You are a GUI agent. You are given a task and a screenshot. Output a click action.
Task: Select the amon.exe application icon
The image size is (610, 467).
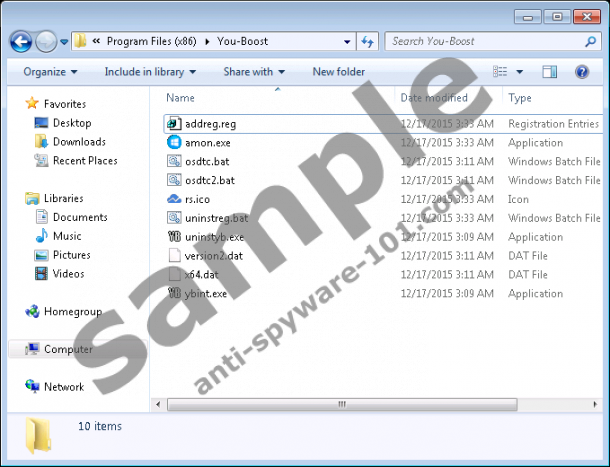(175, 143)
